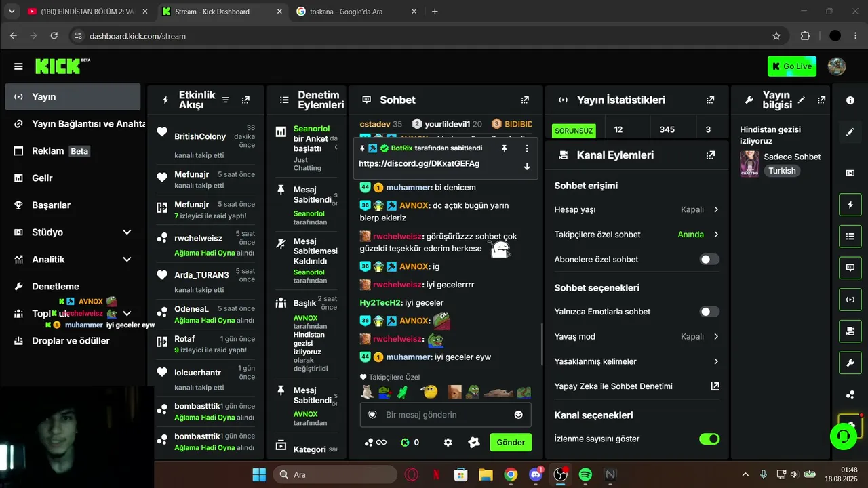Toggle the list widget in the right sidebar
Image resolution: width=868 pixels, height=488 pixels.
pyautogui.click(x=850, y=236)
